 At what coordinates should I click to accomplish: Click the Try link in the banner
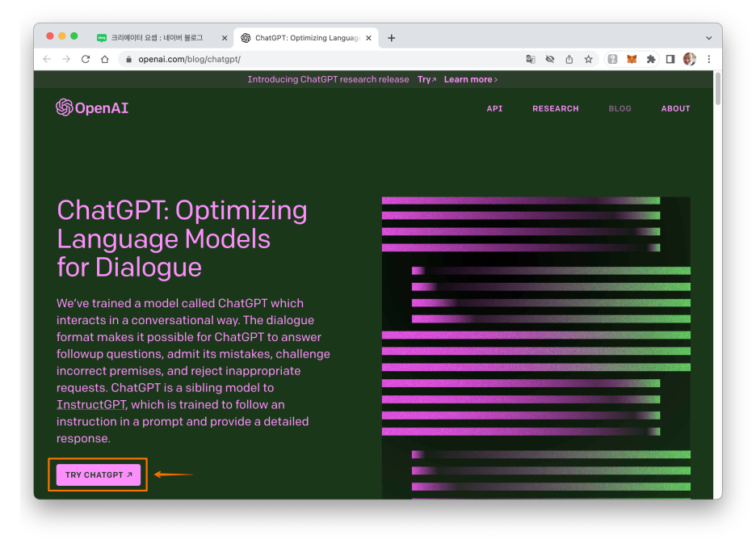coord(426,79)
